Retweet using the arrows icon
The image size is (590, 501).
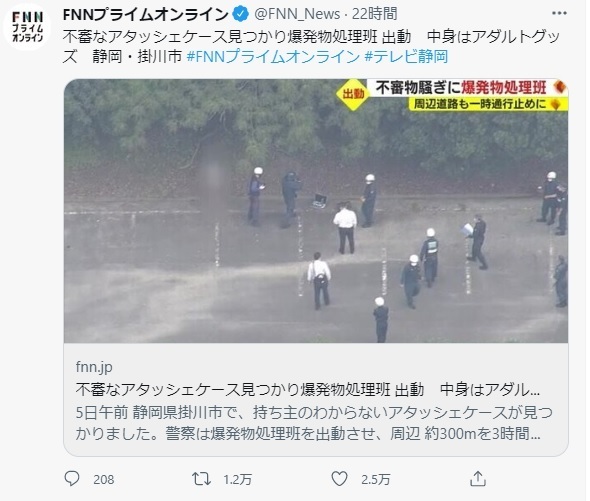click(201, 479)
